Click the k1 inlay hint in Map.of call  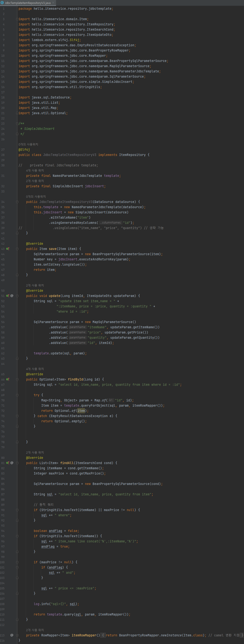point(111,400)
